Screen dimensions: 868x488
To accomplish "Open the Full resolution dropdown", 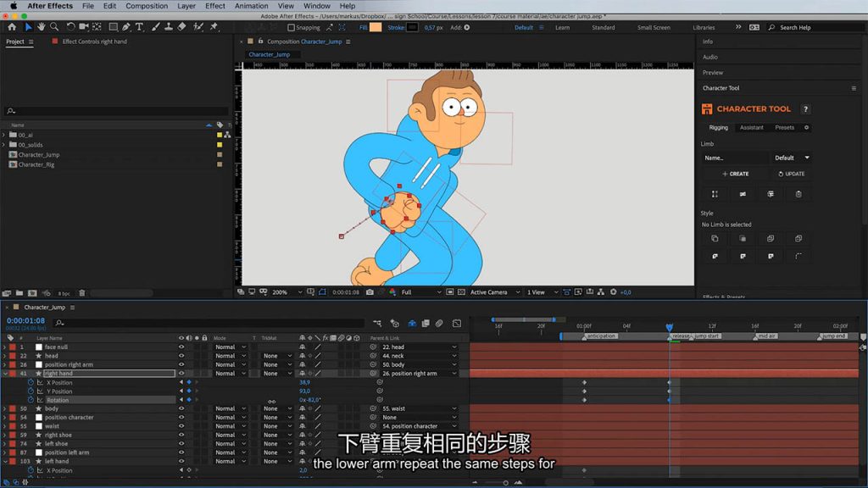I will [421, 292].
